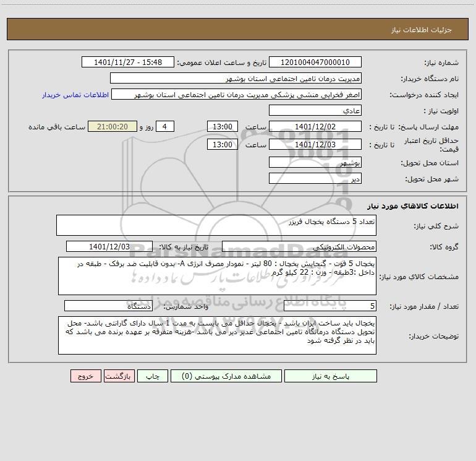Open مشاهده مدارک پیوستی (0) button
This screenshot has height=461, width=476.
tap(226, 376)
